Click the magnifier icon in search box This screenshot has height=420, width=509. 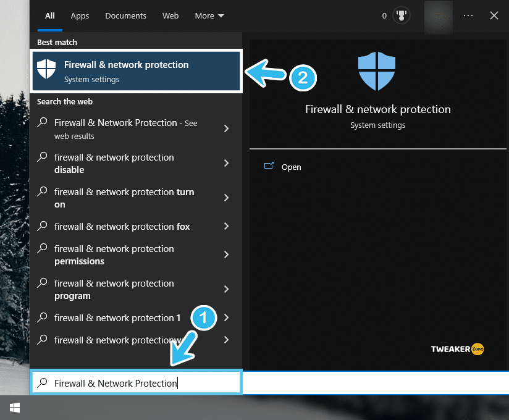click(x=42, y=383)
